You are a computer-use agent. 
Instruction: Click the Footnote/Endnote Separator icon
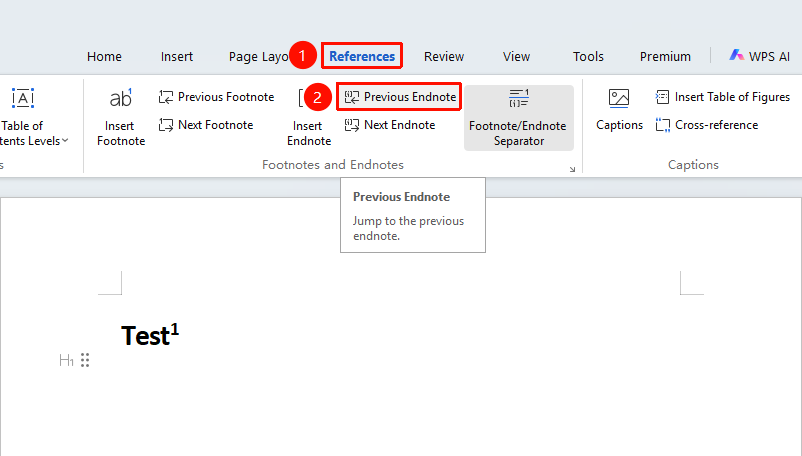coord(519,98)
